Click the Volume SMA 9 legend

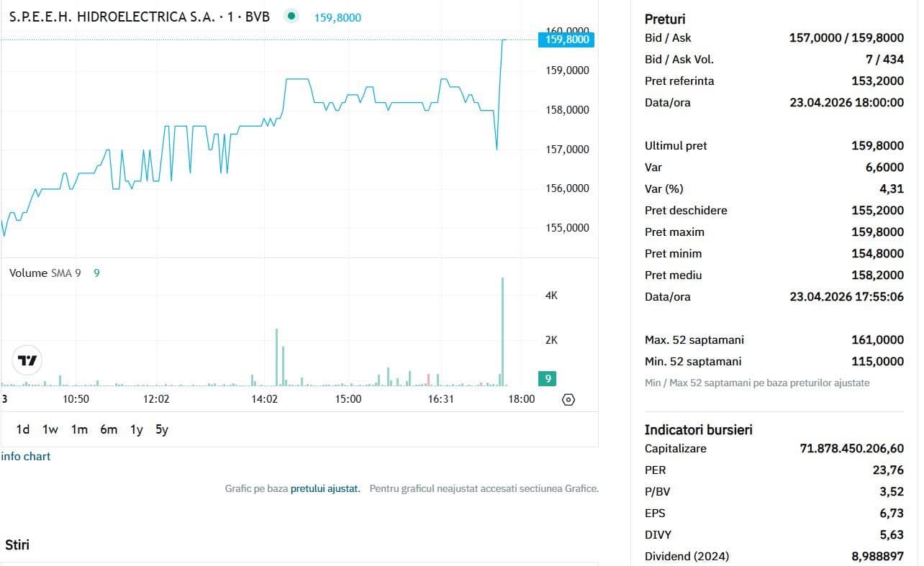pyautogui.click(x=45, y=273)
